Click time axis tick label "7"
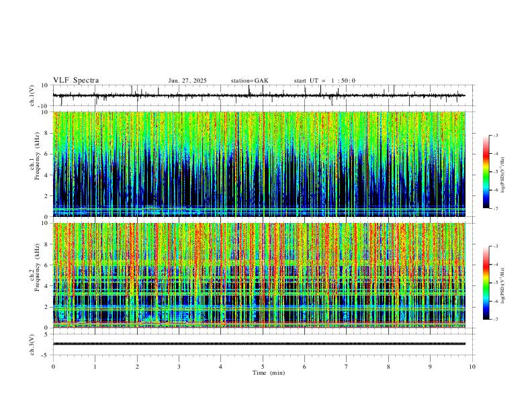 [x=347, y=367]
